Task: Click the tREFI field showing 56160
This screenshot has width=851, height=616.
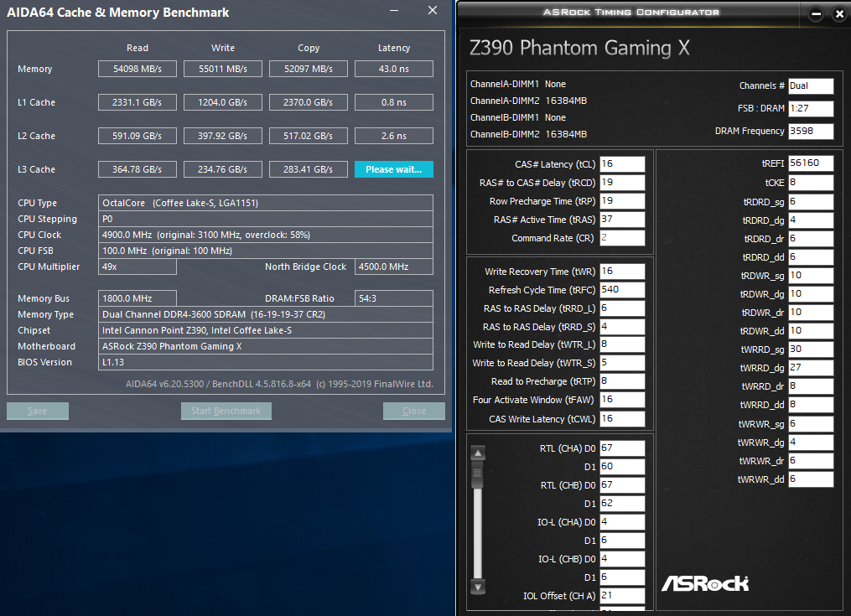Action: [811, 163]
